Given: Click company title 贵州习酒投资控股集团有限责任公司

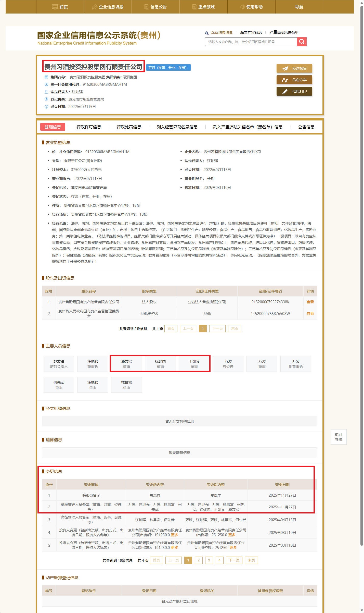Looking at the screenshot, I should point(93,67).
